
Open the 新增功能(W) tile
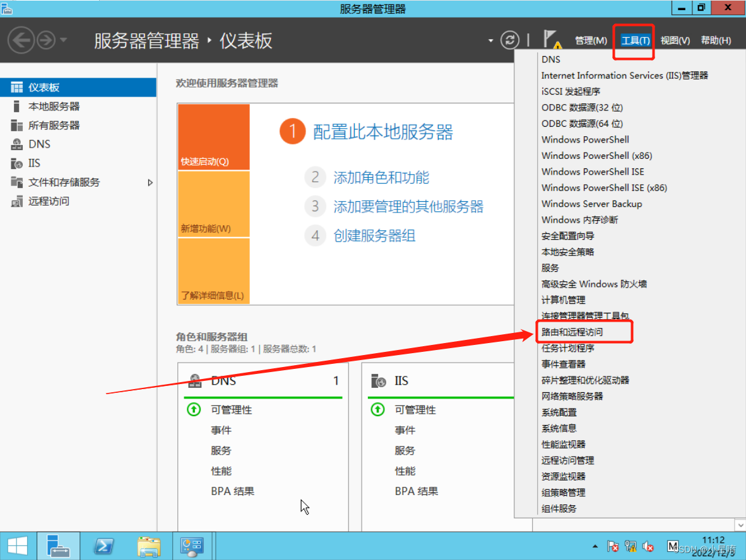[213, 204]
